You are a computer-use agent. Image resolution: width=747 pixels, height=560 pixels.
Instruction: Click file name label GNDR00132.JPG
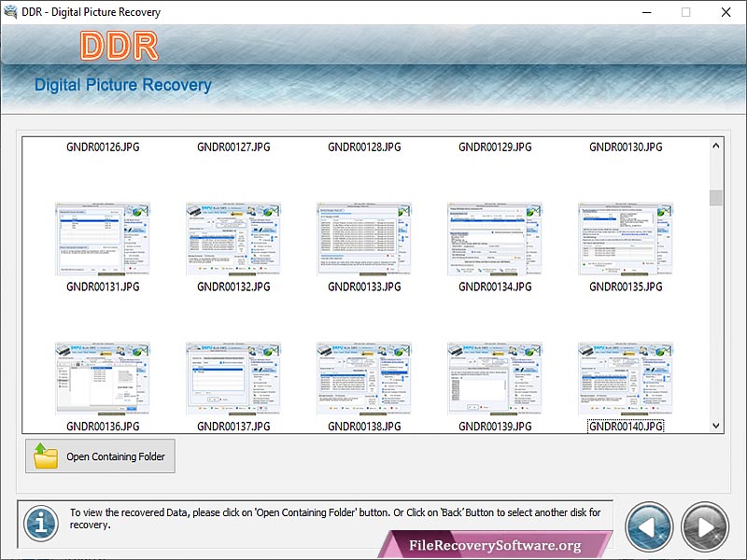pos(233,287)
